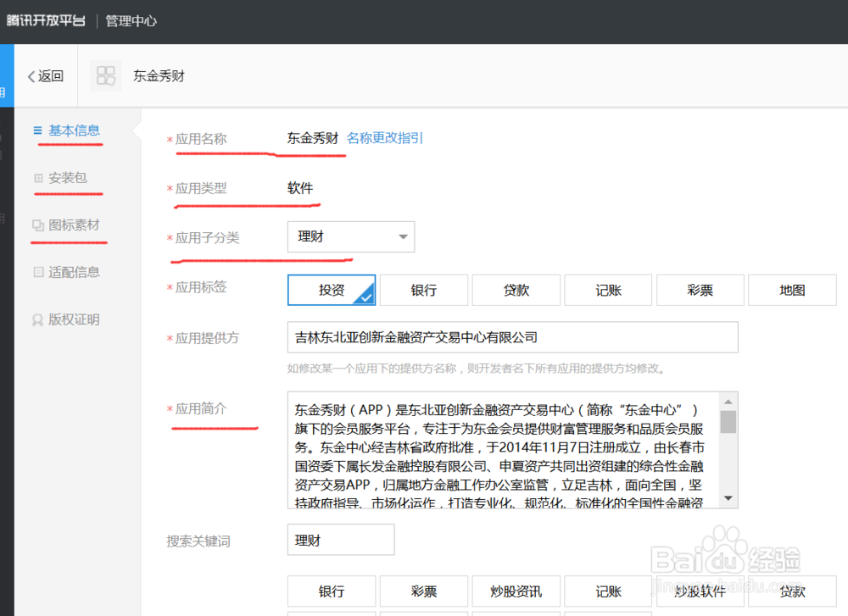Open the 安装包 sidebar tab
Viewport: 848px width, 616px height.
click(x=68, y=178)
